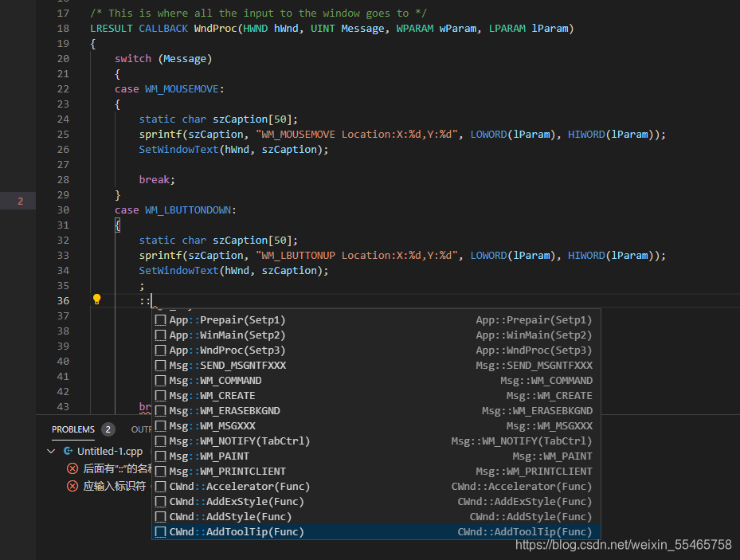Open the 应输入标识符 error entry
740x560 pixels.
115,486
